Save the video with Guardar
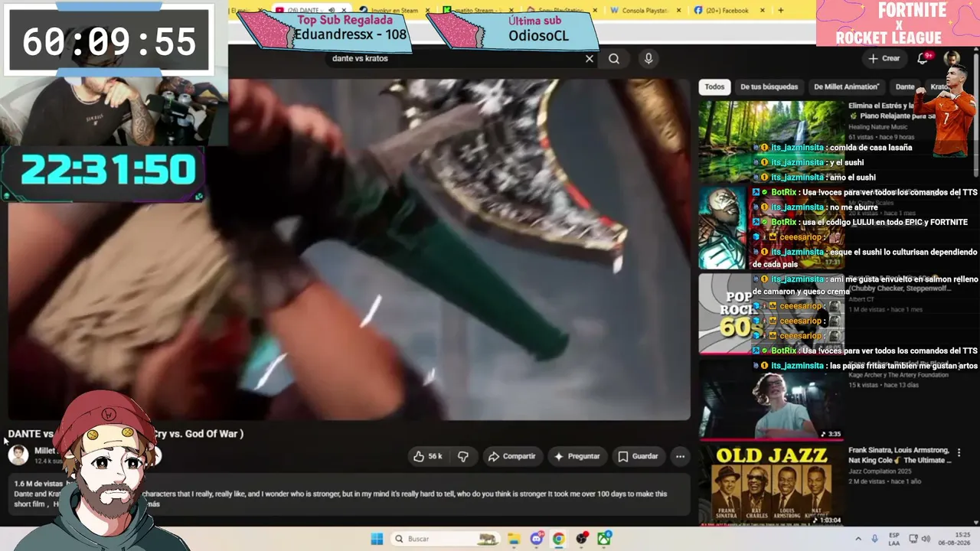The image size is (980, 551). pyautogui.click(x=638, y=456)
